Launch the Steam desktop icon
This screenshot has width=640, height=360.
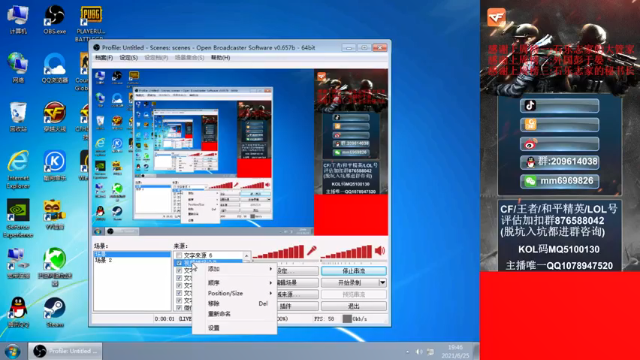coord(55,313)
